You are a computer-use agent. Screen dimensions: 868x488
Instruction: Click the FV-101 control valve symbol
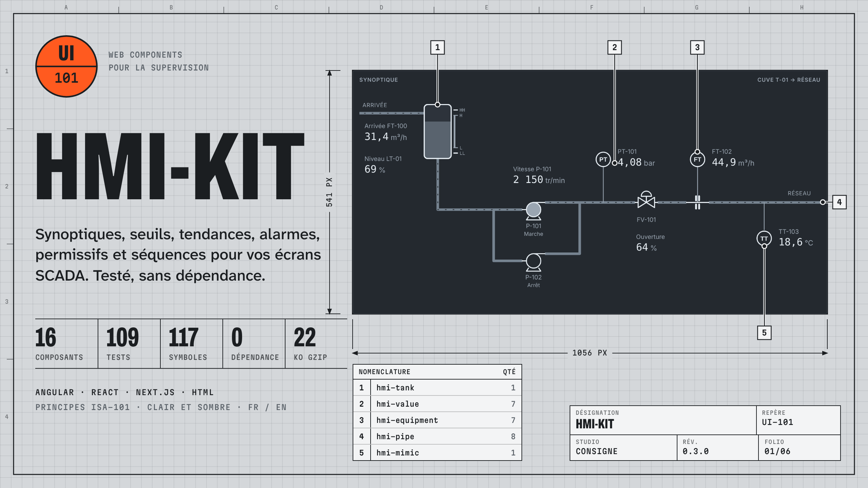pyautogui.click(x=646, y=200)
